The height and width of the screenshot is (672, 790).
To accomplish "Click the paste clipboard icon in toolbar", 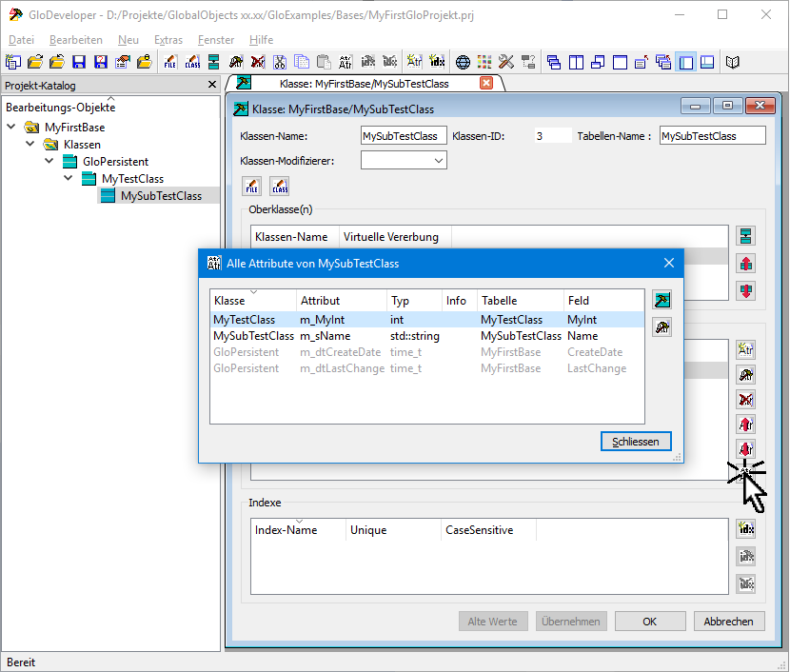I will [324, 62].
